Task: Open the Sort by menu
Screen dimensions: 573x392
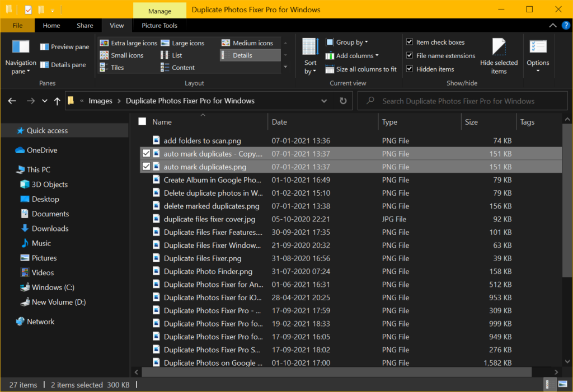Action: pyautogui.click(x=310, y=56)
